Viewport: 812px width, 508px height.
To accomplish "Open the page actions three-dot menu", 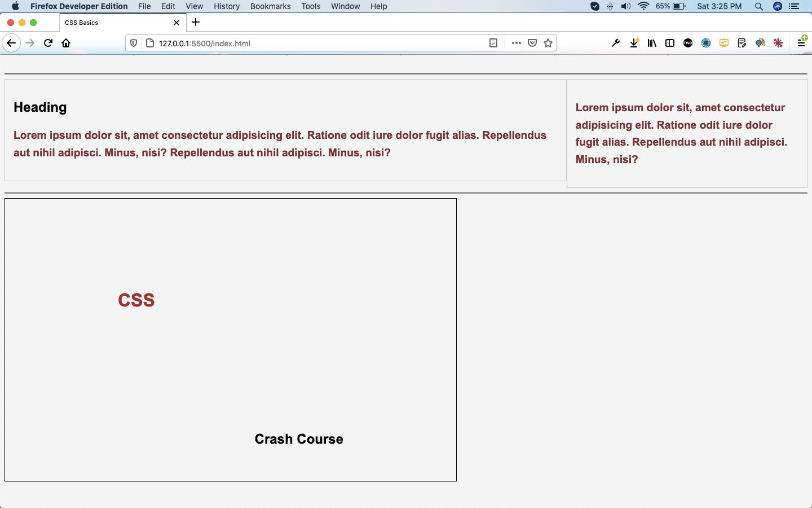I will pyautogui.click(x=516, y=43).
